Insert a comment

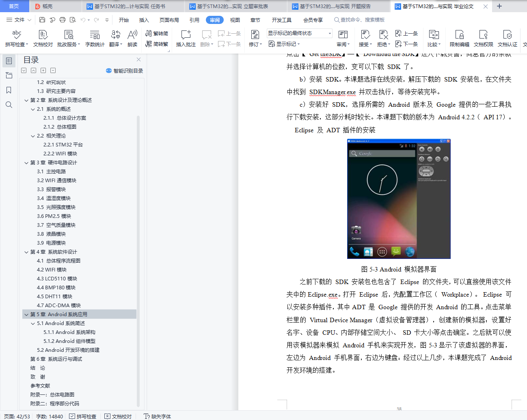click(186, 39)
